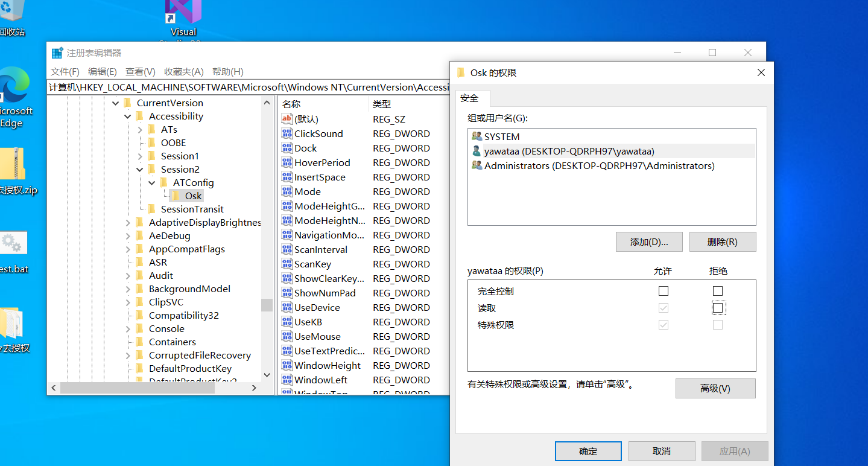Click the InsertSpace DWORD value icon

(x=287, y=177)
